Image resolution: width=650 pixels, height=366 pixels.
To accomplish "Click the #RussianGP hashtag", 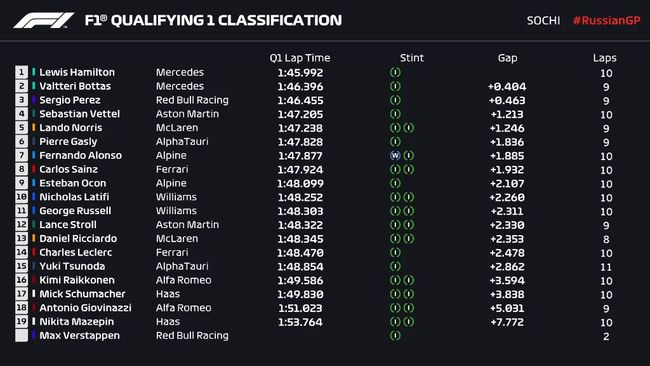I will [x=606, y=20].
